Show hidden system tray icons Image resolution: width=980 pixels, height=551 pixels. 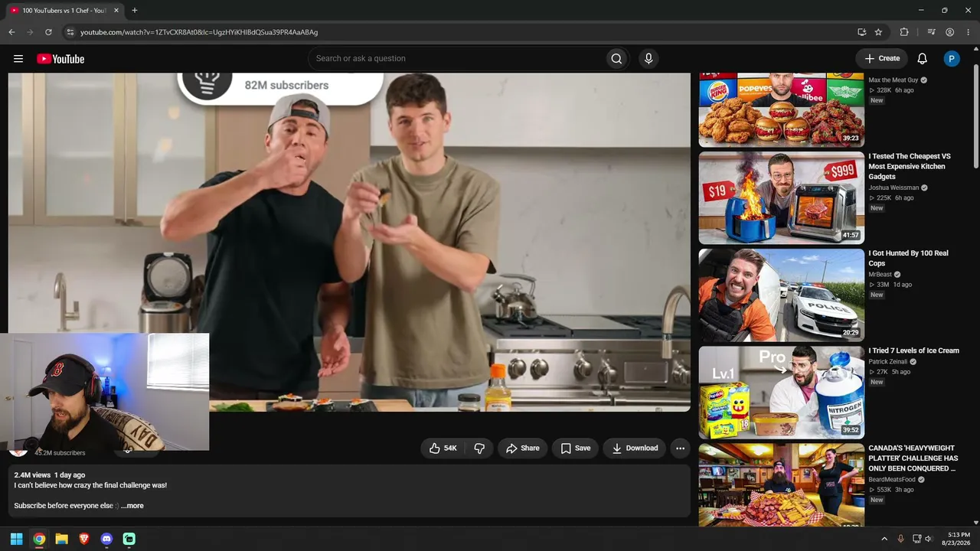click(884, 539)
